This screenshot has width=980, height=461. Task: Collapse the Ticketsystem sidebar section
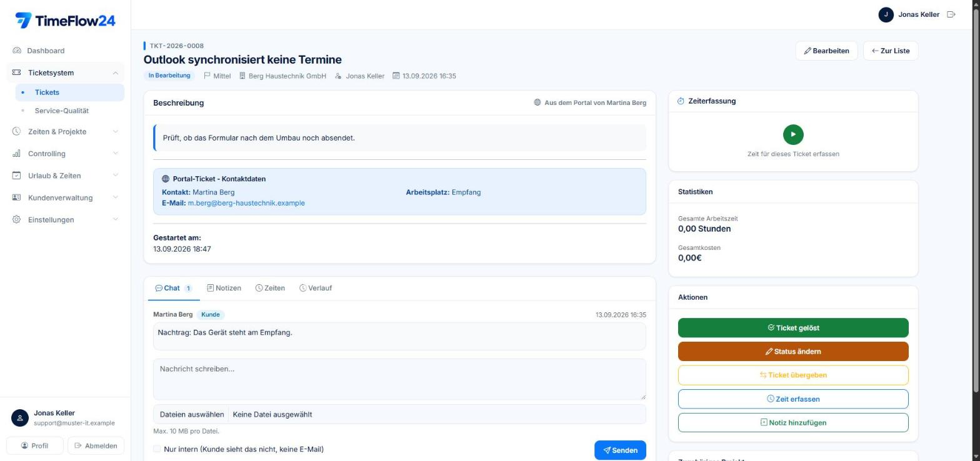(65, 72)
